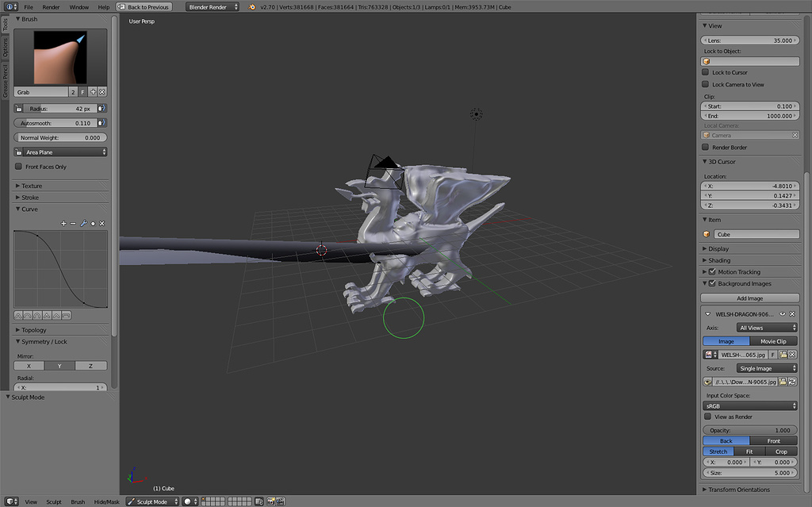Select the last flat curve preset
812x507 pixels.
[67, 315]
